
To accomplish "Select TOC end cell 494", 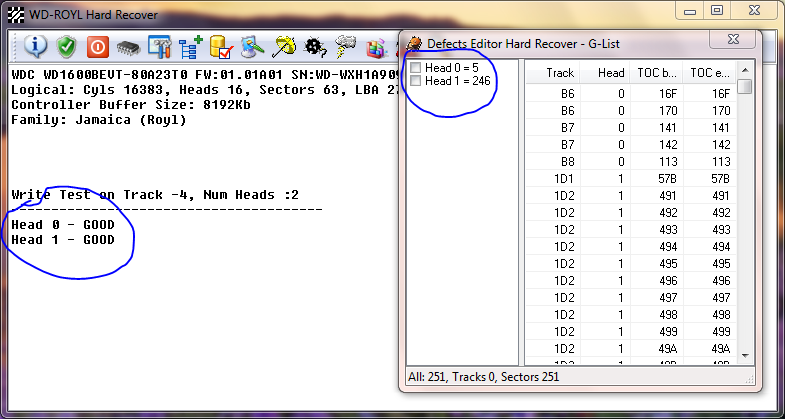I will (x=709, y=246).
